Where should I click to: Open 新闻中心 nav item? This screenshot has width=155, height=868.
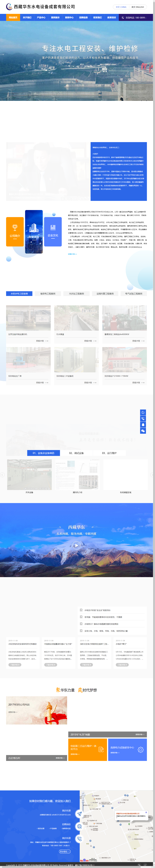(x=69, y=18)
